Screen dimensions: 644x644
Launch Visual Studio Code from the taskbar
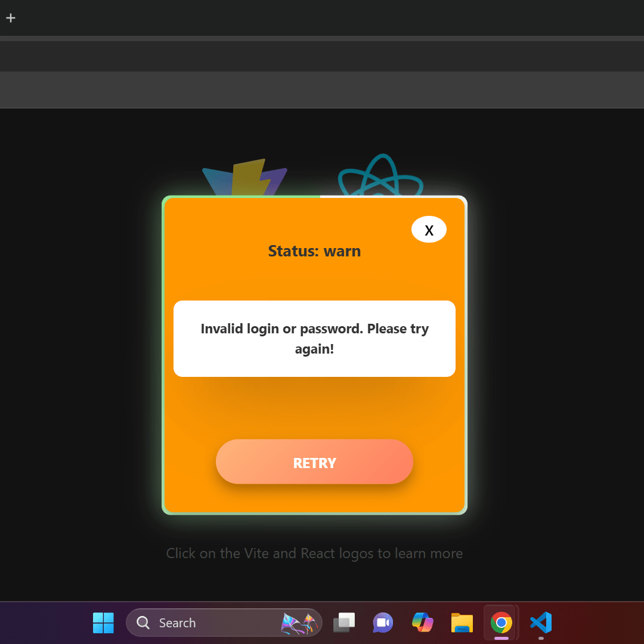pyautogui.click(x=540, y=623)
